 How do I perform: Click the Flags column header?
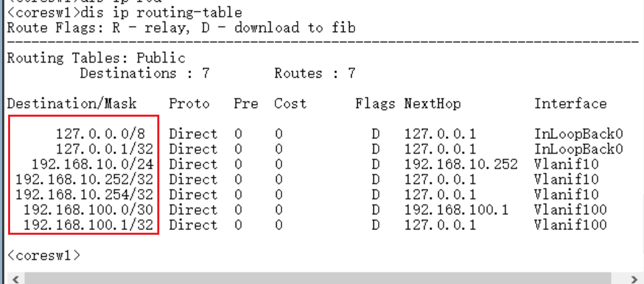coord(375,104)
